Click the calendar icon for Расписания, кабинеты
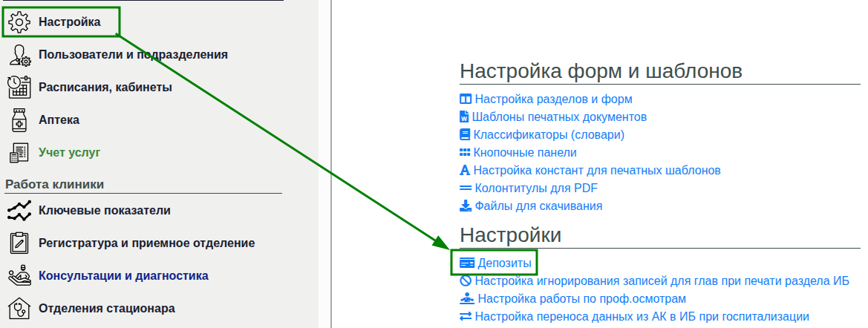 click(19, 88)
